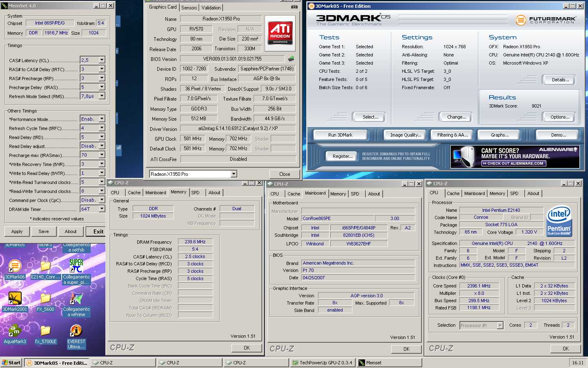
Task: Switch to the Sensors tab in GPU-Z
Action: coord(189,8)
